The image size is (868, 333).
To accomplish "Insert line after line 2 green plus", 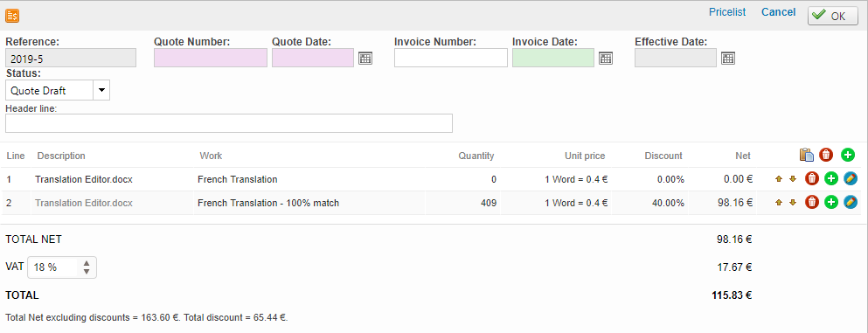I will (x=831, y=203).
